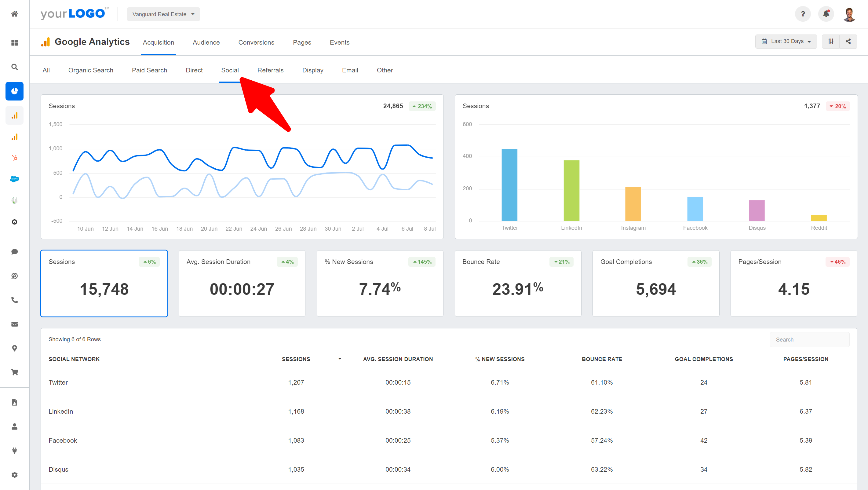Select the Paid Search channel tab
The image size is (868, 490).
[x=149, y=70]
